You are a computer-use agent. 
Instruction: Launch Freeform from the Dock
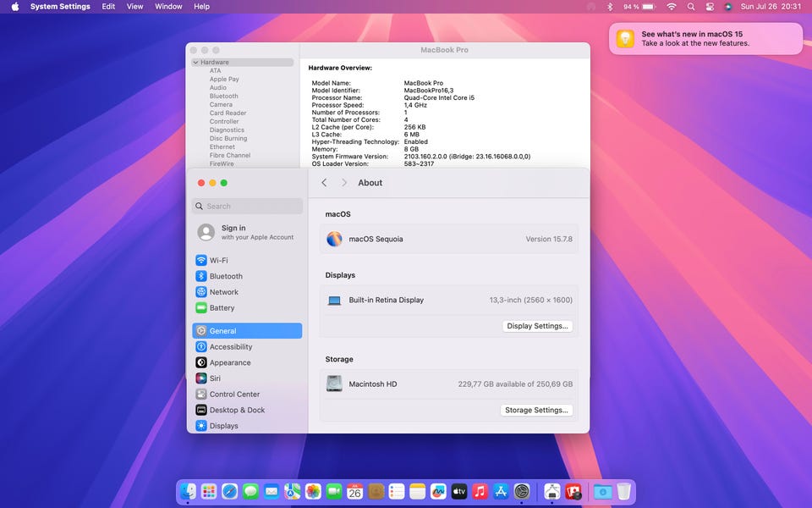tap(438, 491)
